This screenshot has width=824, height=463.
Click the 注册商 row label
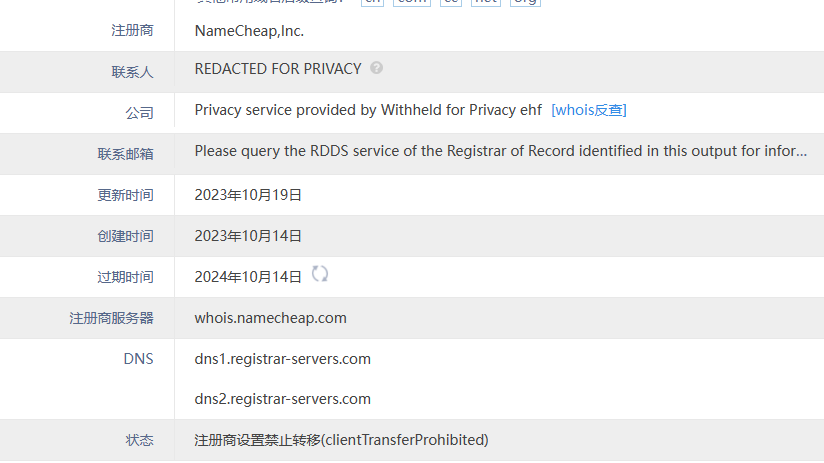(x=132, y=31)
